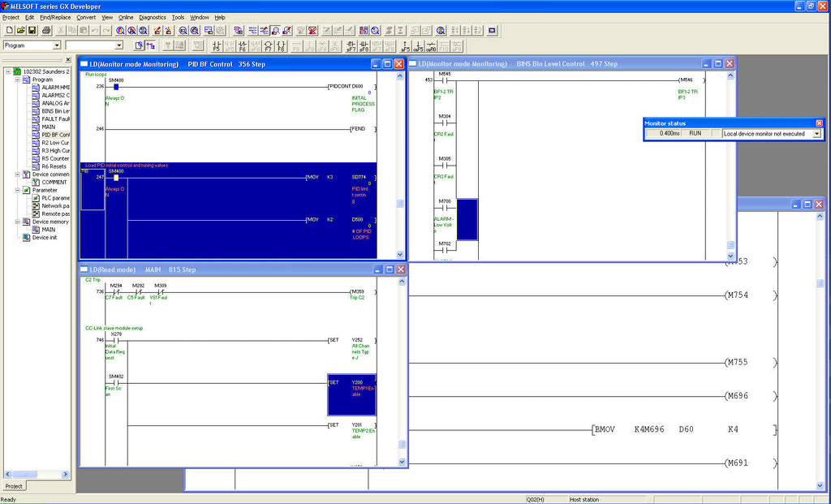Click the RUN status indicator

[695, 133]
